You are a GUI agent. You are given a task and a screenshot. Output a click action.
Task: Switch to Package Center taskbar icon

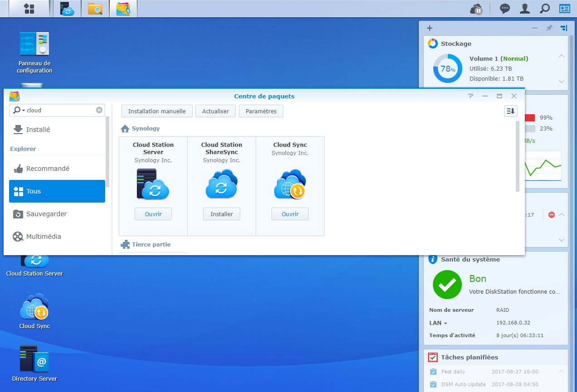[123, 9]
